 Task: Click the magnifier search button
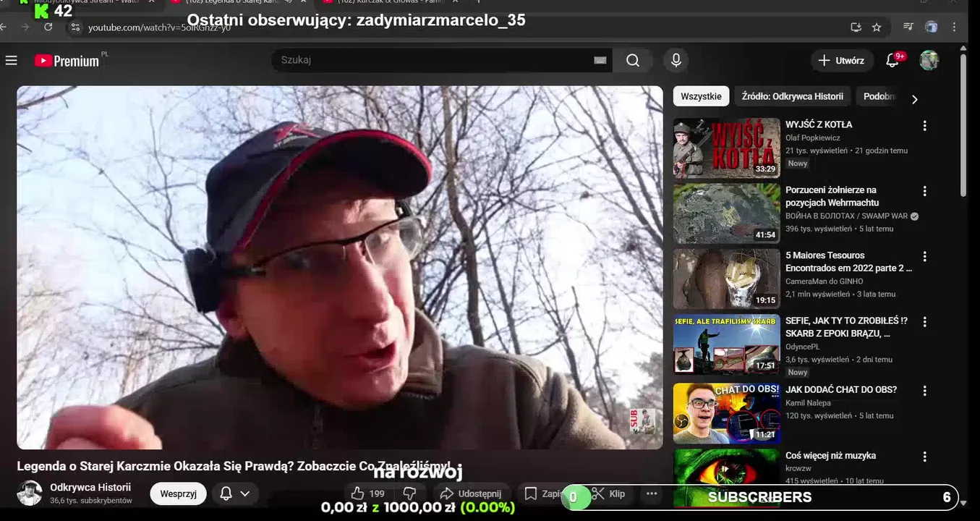pyautogui.click(x=633, y=60)
